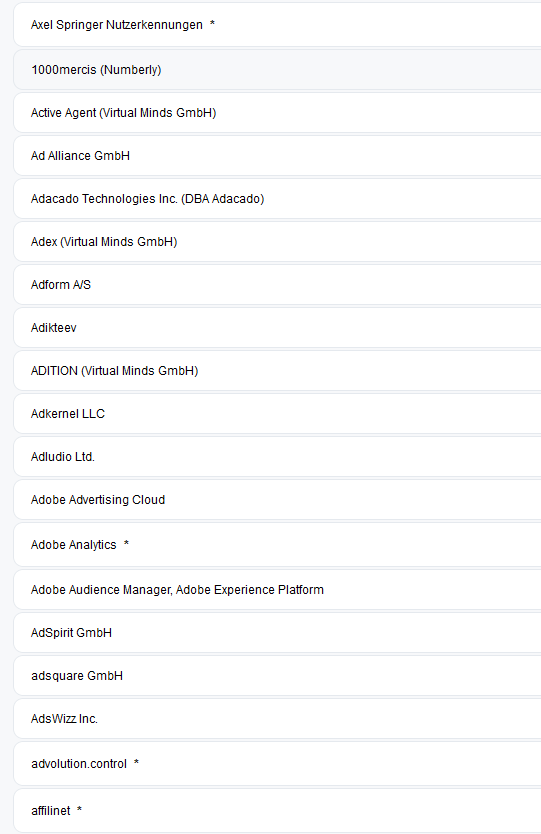The width and height of the screenshot is (541, 834).
Task: Expand the Adform A/S vendor entry
Action: tap(277, 285)
